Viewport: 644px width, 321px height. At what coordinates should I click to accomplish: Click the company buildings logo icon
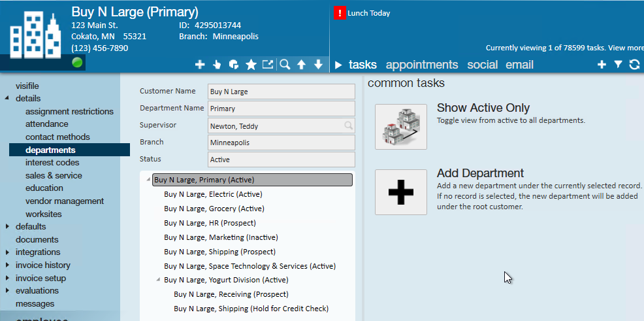[x=35, y=35]
